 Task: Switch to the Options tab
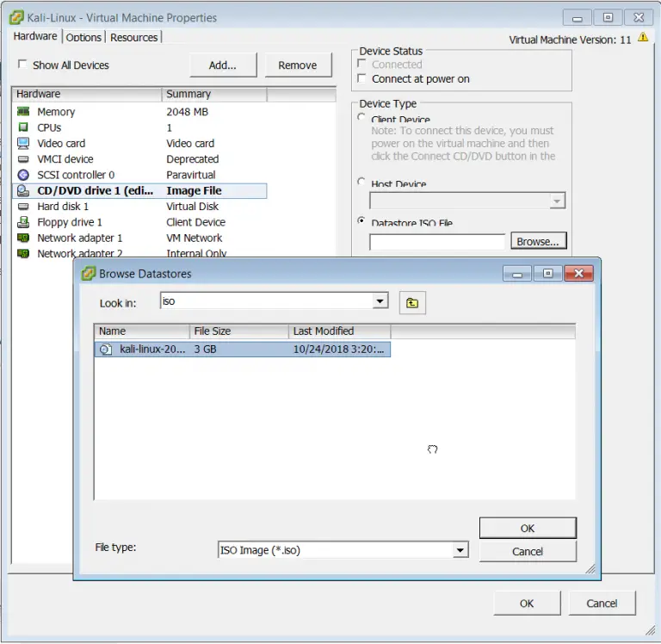coord(83,37)
